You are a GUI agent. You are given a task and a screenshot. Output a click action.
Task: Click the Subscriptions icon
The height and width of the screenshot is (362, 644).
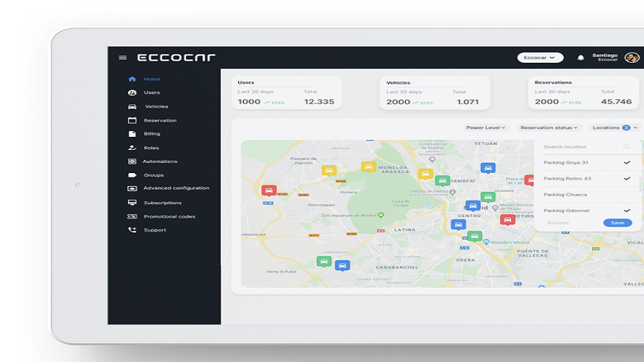pos(132,203)
